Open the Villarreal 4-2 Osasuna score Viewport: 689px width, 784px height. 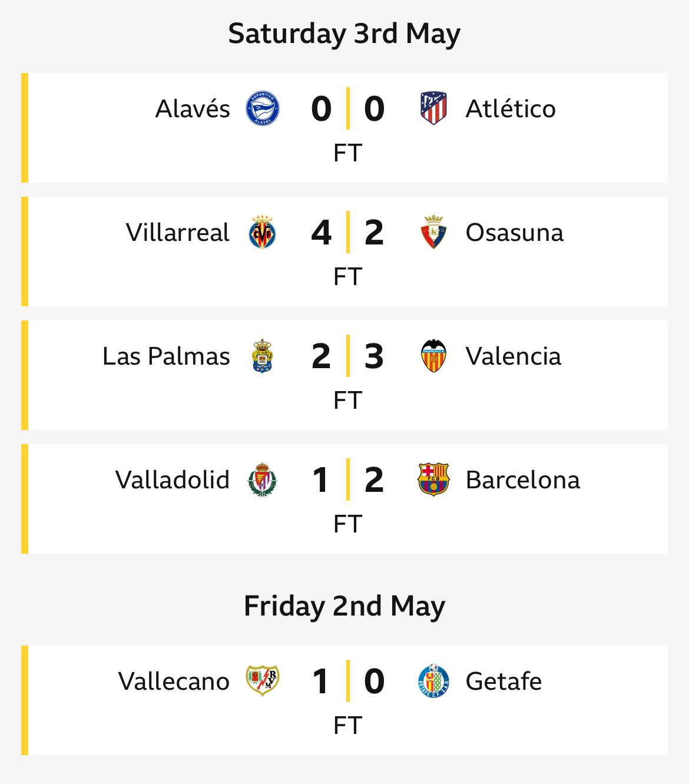(348, 232)
